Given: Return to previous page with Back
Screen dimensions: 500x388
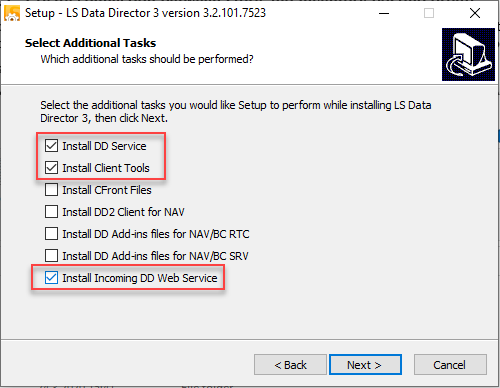Looking at the screenshot, I should coord(290,365).
